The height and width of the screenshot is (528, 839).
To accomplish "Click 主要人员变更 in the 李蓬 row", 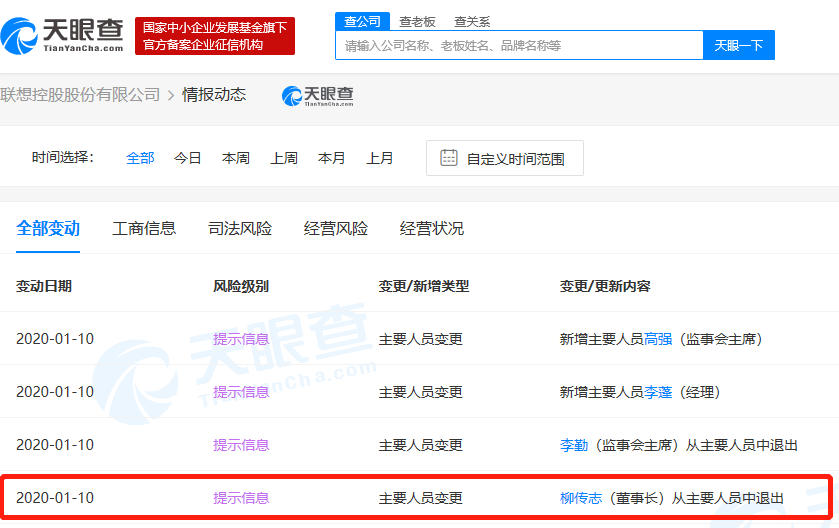I will tap(421, 392).
